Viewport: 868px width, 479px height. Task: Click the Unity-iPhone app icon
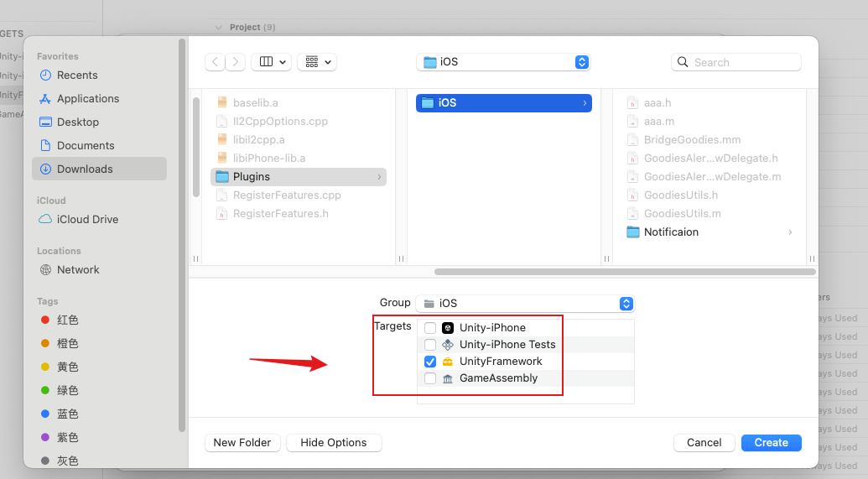[x=448, y=328]
